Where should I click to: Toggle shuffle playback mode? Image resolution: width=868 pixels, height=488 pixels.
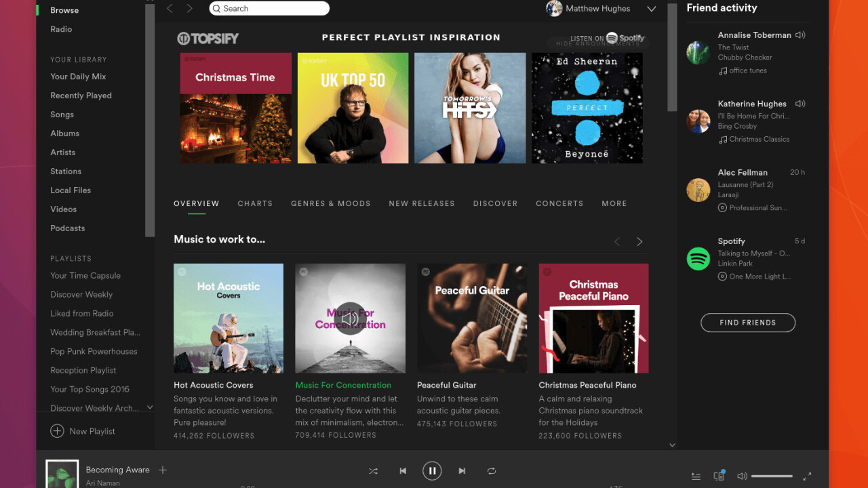(372, 470)
